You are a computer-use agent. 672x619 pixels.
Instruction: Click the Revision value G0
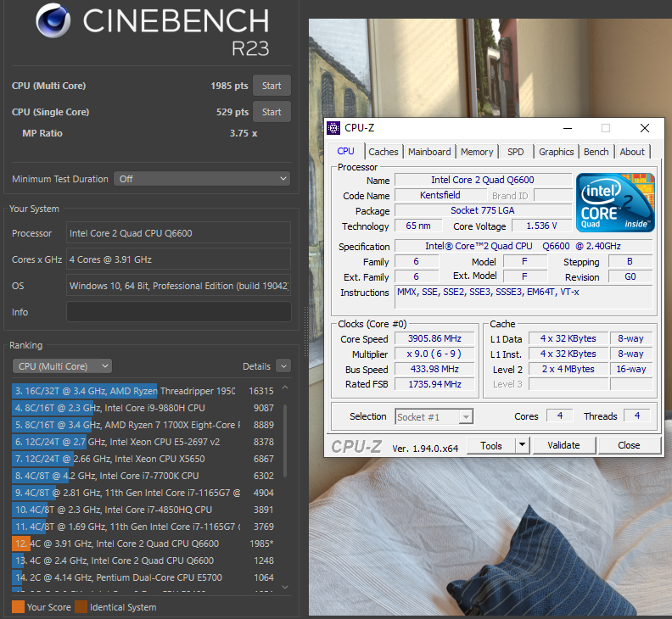tap(630, 276)
